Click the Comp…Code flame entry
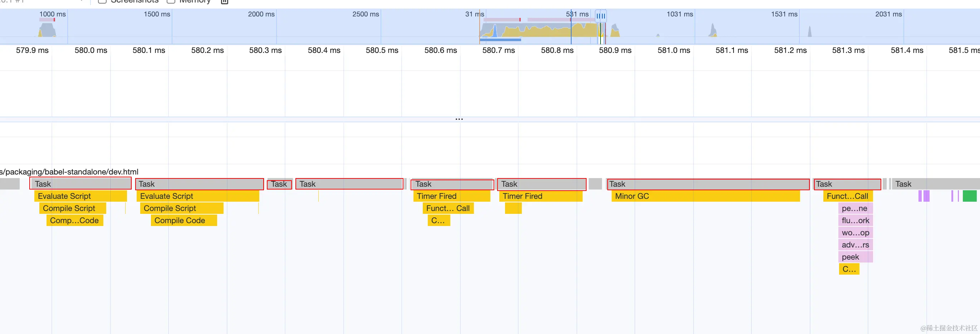The width and height of the screenshot is (980, 334). click(74, 220)
